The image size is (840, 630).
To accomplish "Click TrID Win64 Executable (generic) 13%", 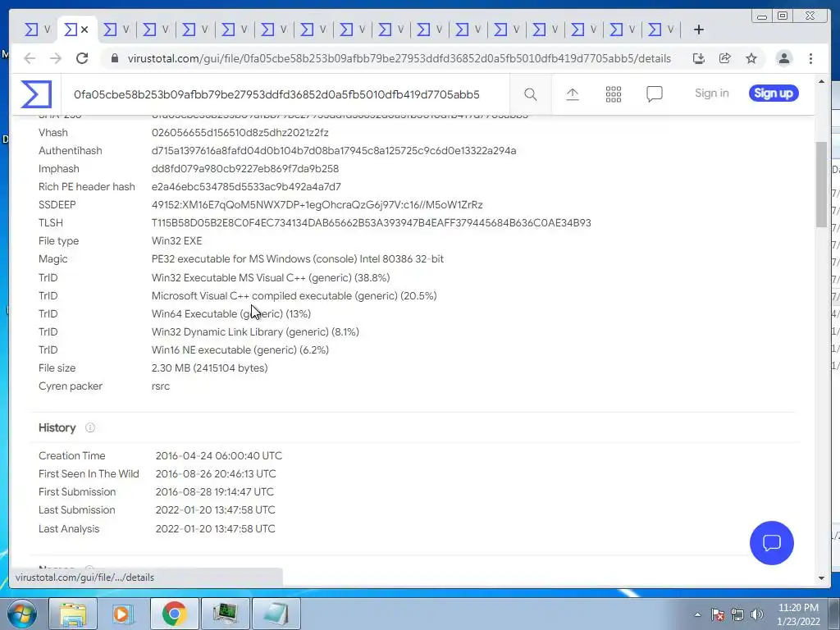I will click(231, 313).
